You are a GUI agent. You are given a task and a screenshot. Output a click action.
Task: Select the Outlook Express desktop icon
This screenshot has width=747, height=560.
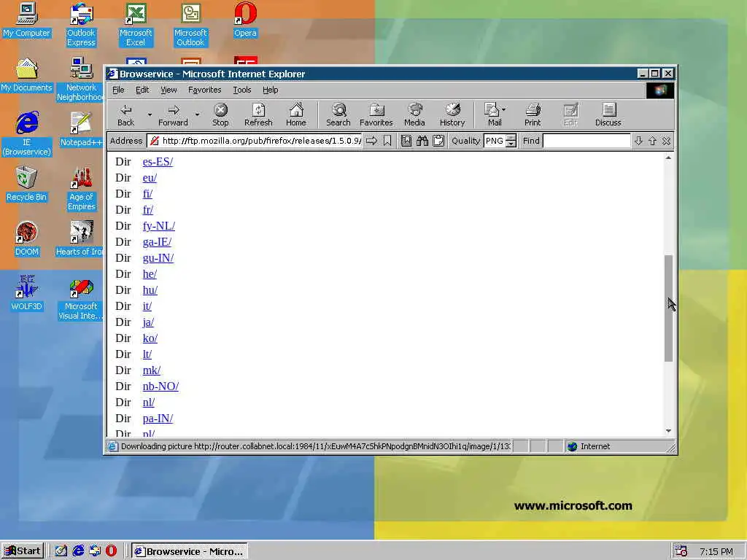(x=81, y=25)
